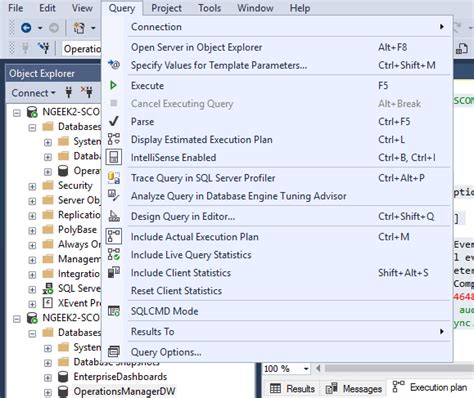
Task: Open the Edit menu
Action: tap(47, 8)
